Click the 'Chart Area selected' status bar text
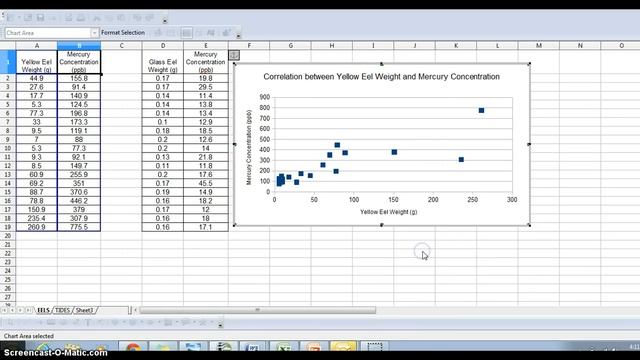 click(29, 336)
